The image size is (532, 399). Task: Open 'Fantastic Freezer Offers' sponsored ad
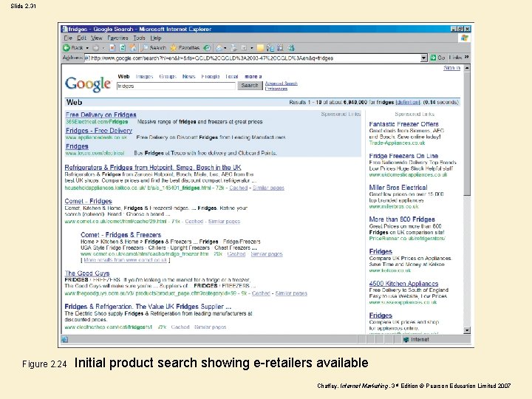[403, 124]
